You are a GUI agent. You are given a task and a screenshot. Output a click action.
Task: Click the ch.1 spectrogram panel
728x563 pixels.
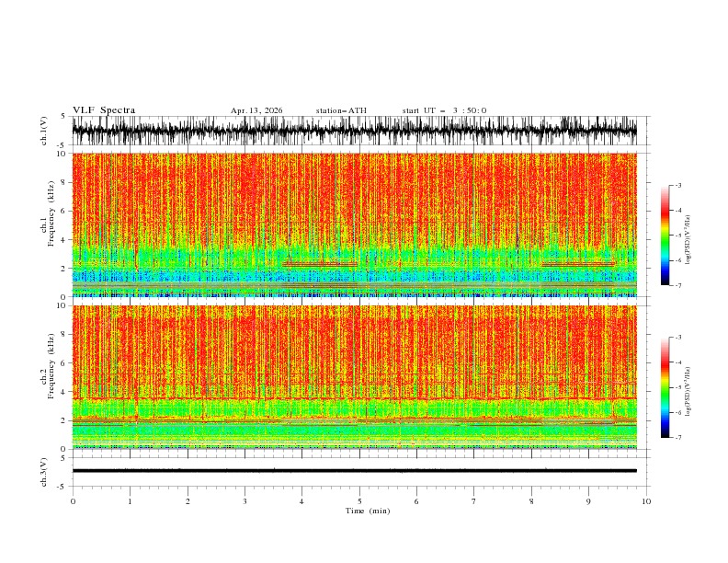point(355,224)
